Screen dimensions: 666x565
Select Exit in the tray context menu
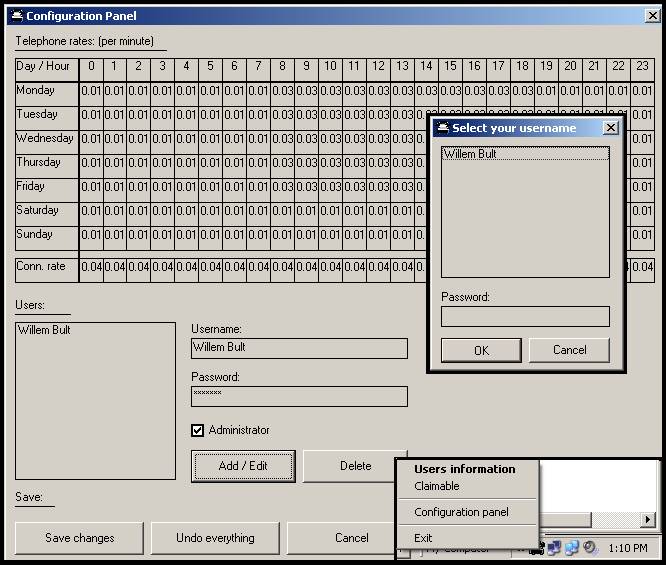[423, 538]
